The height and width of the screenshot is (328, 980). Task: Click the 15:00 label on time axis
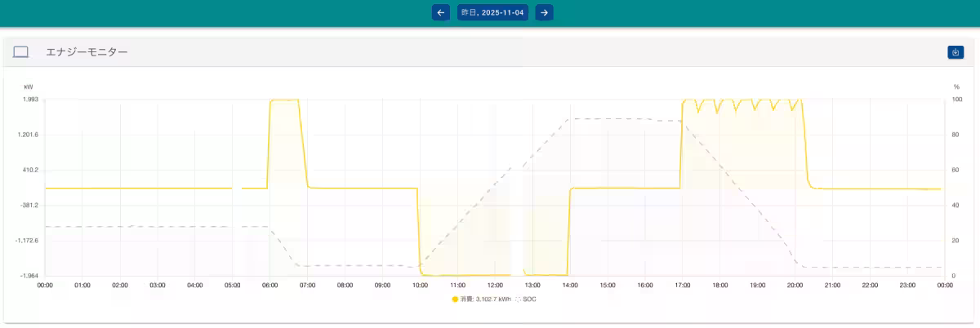tap(608, 286)
